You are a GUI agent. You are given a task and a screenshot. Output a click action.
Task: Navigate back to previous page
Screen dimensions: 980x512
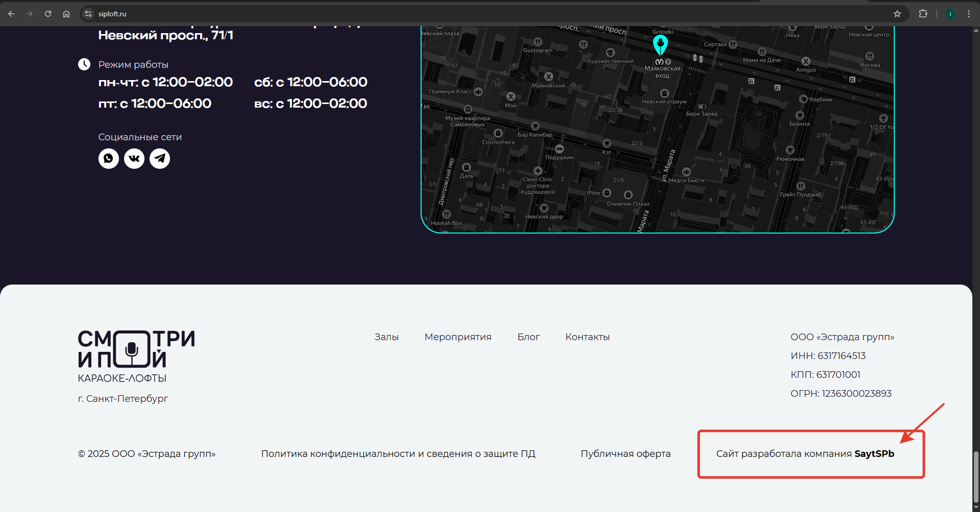11,14
